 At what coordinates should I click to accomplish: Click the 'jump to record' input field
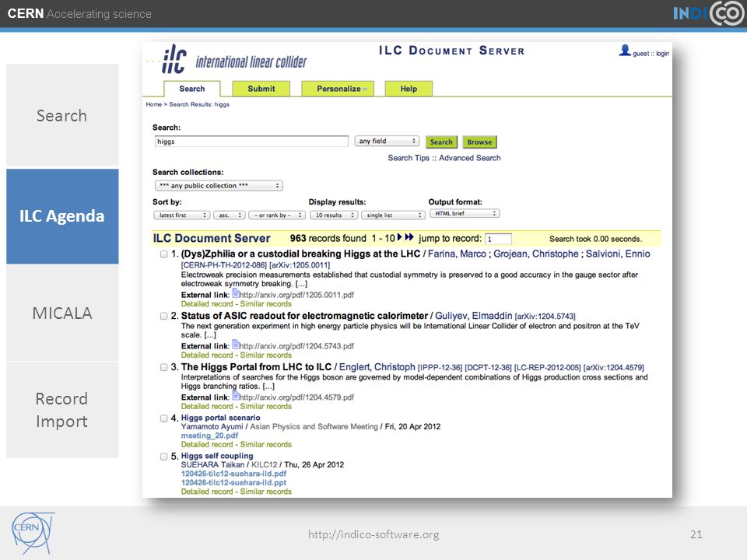(498, 239)
